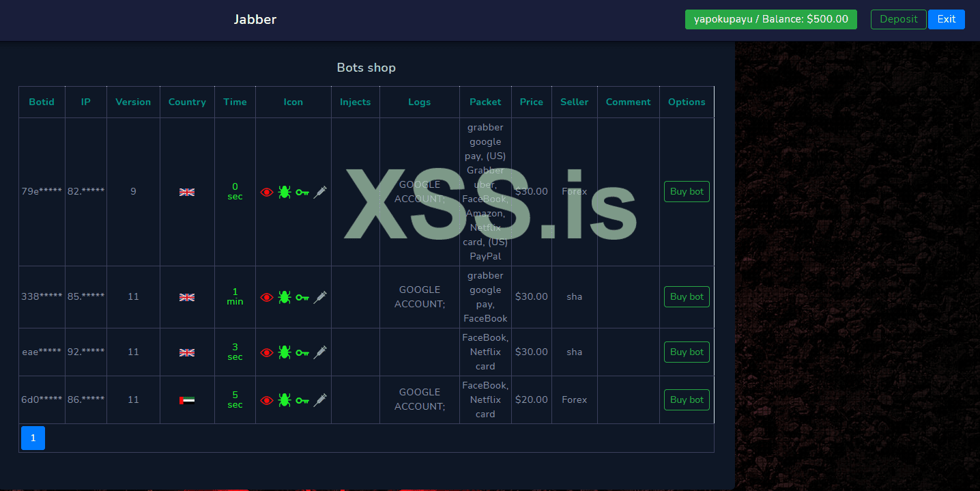Click the Version column header
Screen dimensions: 980x491
click(133, 102)
